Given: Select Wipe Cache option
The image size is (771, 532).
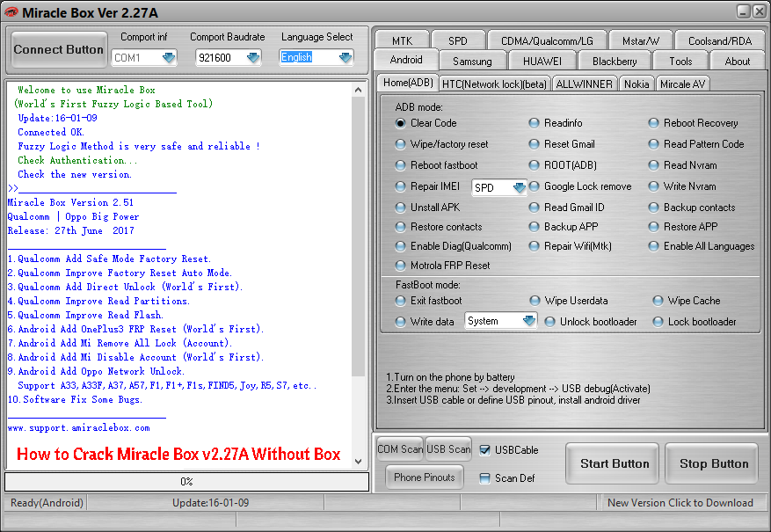Looking at the screenshot, I should [x=658, y=301].
